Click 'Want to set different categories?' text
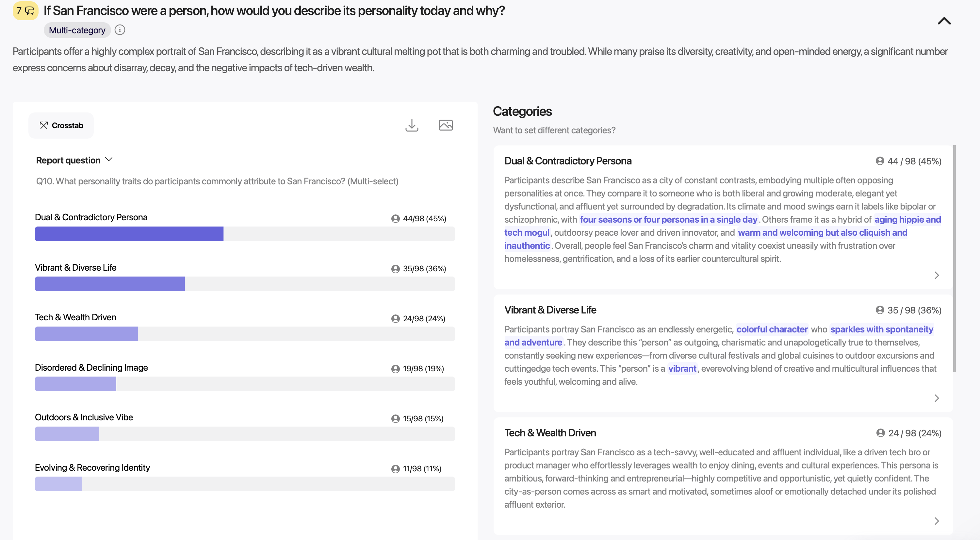980x540 pixels. tap(554, 130)
